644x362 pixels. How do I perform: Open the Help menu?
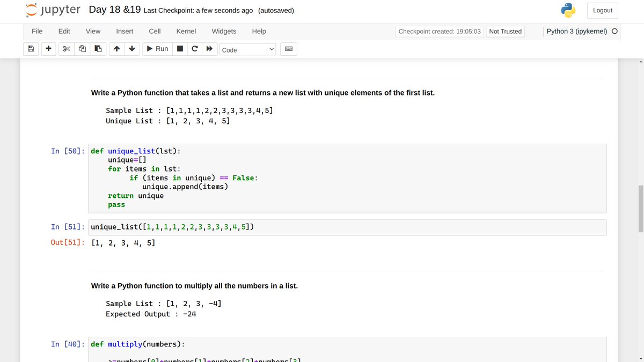(259, 31)
